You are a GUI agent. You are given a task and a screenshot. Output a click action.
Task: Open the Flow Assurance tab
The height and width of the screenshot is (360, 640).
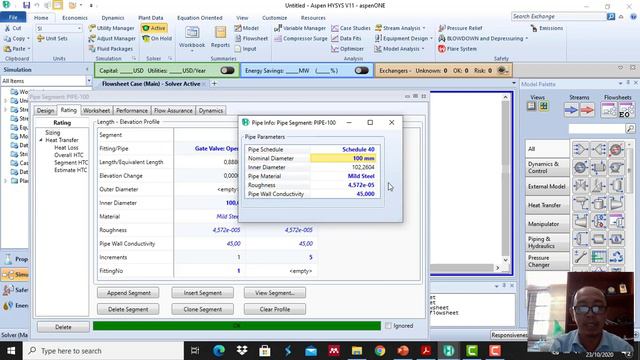[x=173, y=111]
